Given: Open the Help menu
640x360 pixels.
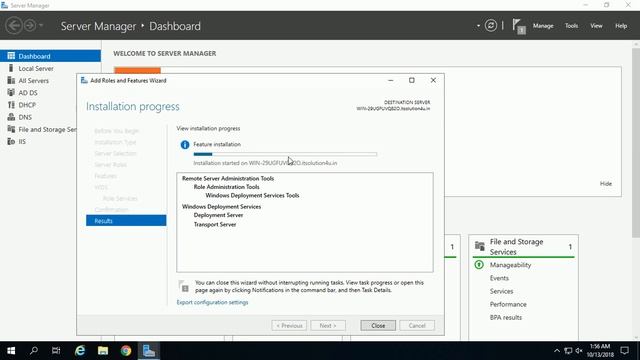Looking at the screenshot, I should [621, 26].
